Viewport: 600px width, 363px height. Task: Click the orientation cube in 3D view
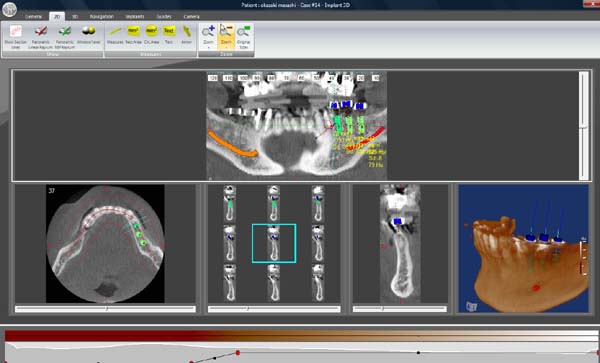tap(471, 306)
